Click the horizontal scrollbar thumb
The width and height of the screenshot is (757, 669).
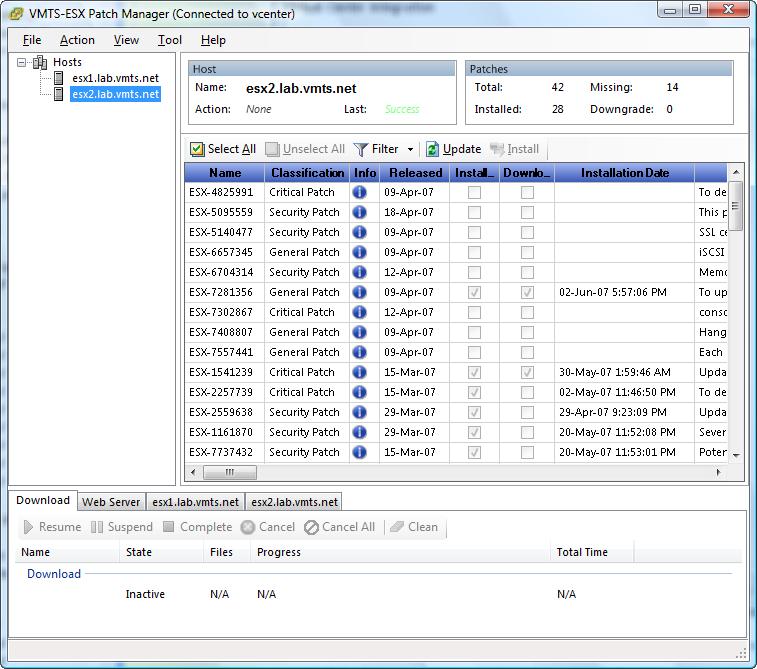click(230, 472)
